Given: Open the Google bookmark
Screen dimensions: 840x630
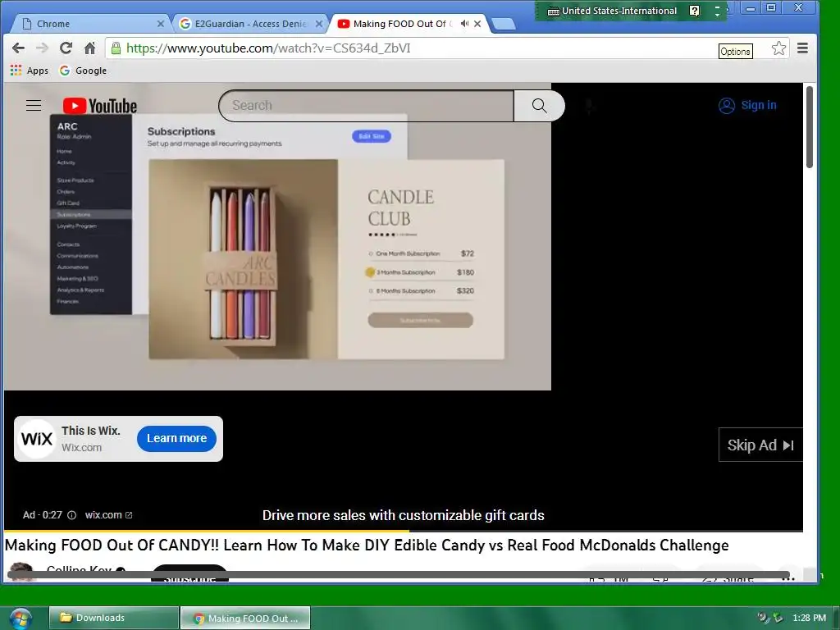Looking at the screenshot, I should coord(83,71).
